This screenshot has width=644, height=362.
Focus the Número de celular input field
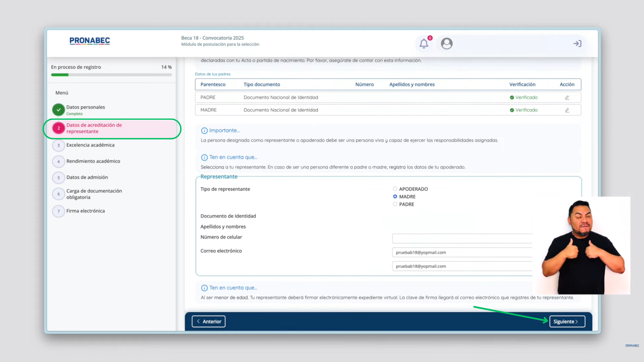(462, 239)
